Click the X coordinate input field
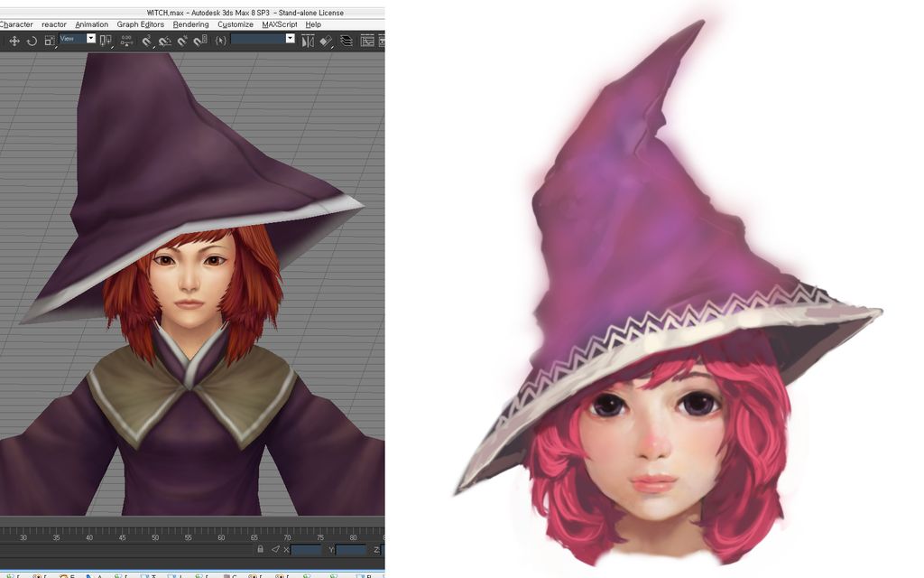The height and width of the screenshot is (578, 924). (307, 550)
